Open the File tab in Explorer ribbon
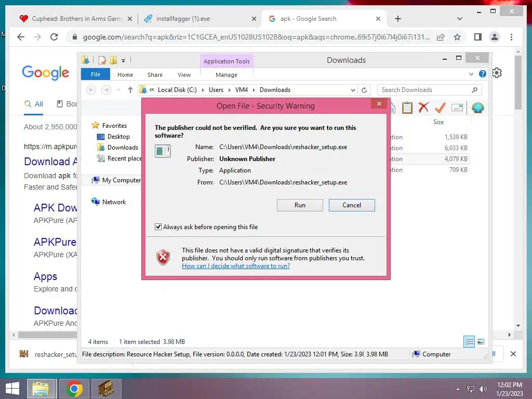This screenshot has height=399, width=532. point(96,74)
